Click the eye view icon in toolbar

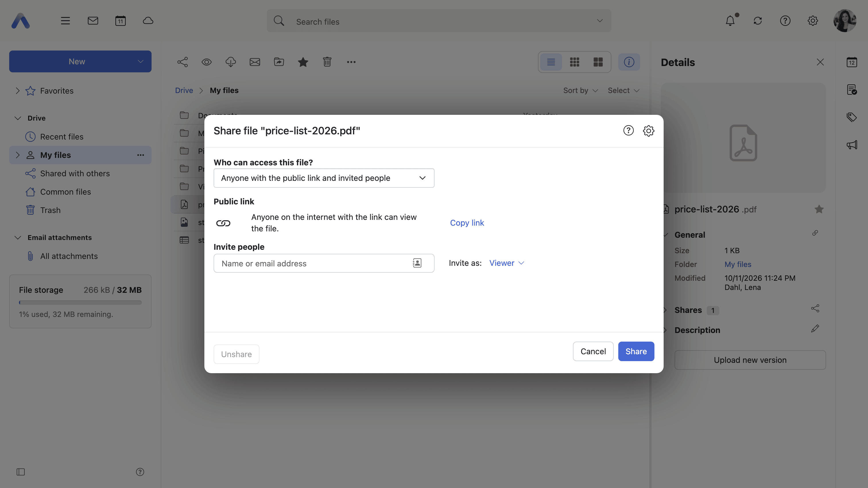[x=207, y=62]
